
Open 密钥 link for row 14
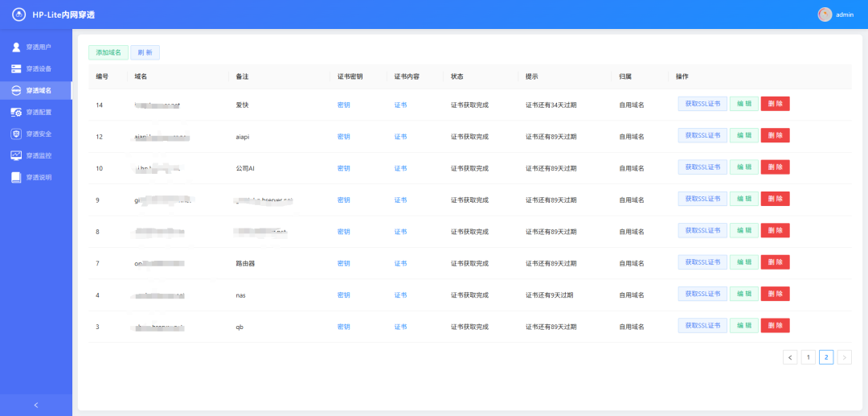(343, 105)
